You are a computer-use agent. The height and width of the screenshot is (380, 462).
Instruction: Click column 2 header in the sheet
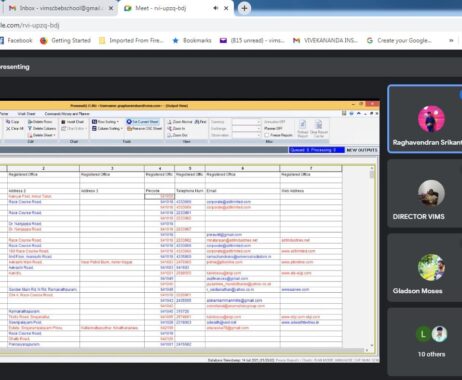tap(43, 168)
